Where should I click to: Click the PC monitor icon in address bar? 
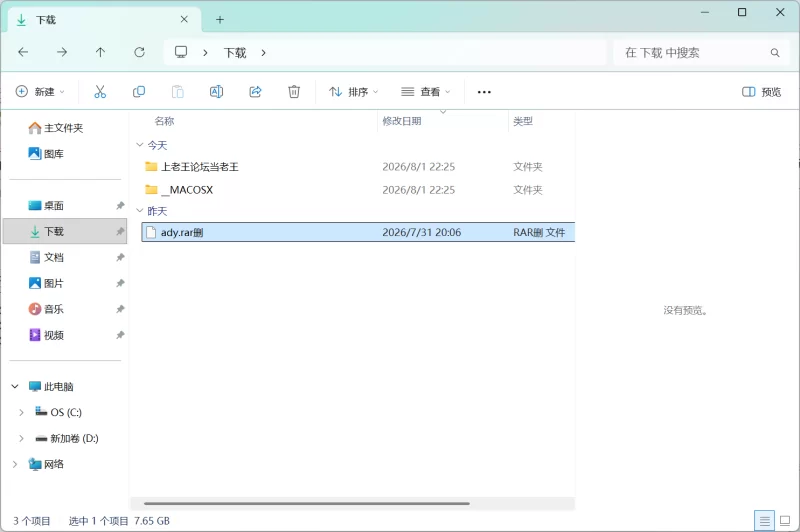pyautogui.click(x=181, y=52)
